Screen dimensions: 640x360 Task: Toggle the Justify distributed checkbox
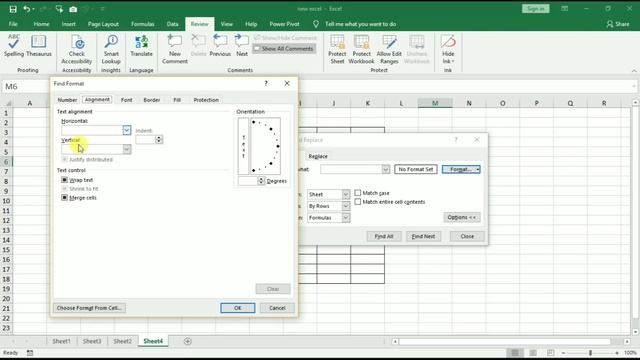pos(64,159)
